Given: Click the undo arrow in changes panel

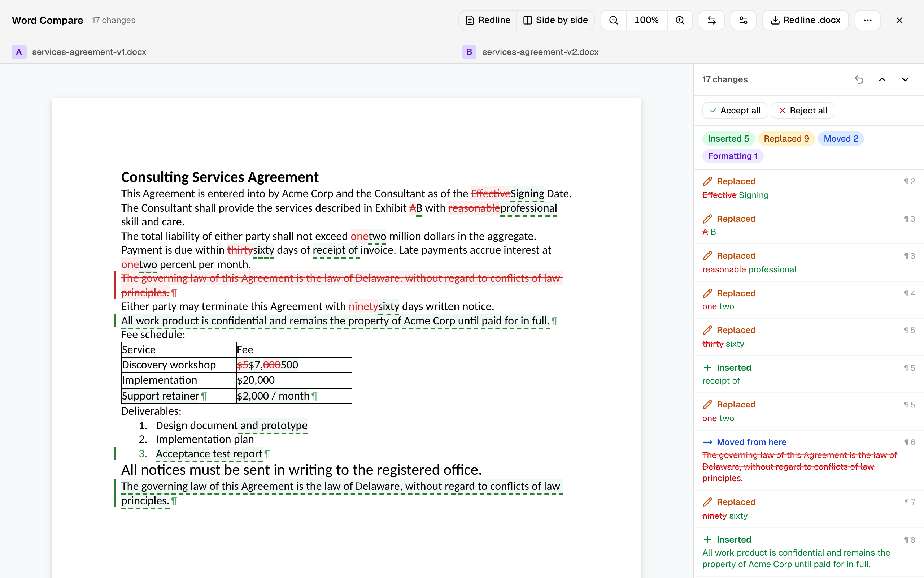Looking at the screenshot, I should tap(859, 79).
